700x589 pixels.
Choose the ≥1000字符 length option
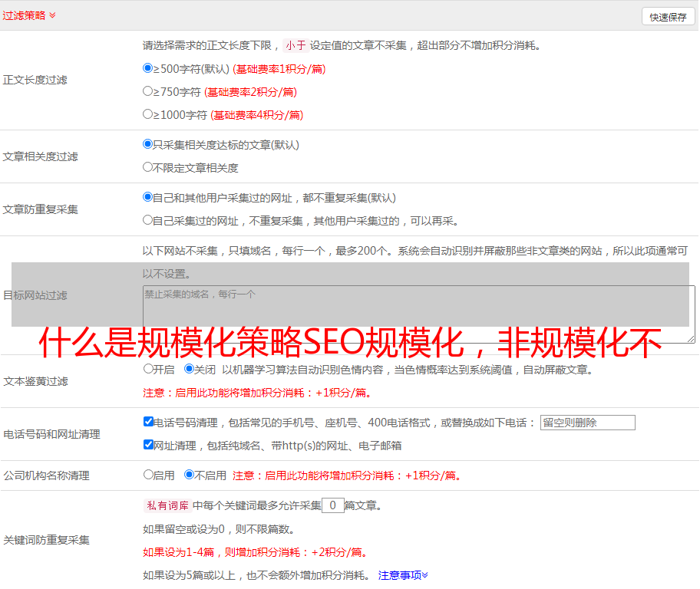click(148, 114)
